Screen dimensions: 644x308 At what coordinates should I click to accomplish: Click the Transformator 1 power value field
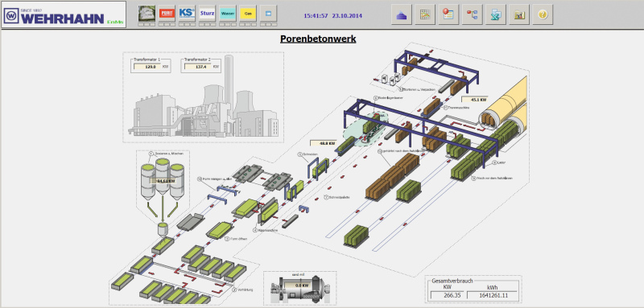coord(147,67)
